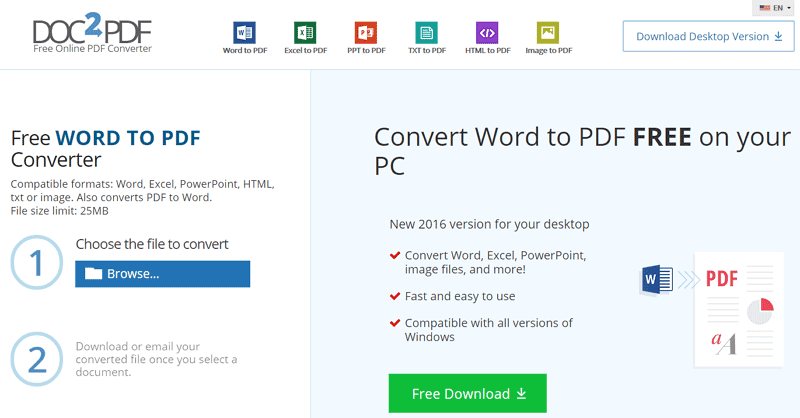Screen dimensions: 800x418
Task: Click the 'Free WORD TO PDF Converter' heading
Action: point(106,149)
